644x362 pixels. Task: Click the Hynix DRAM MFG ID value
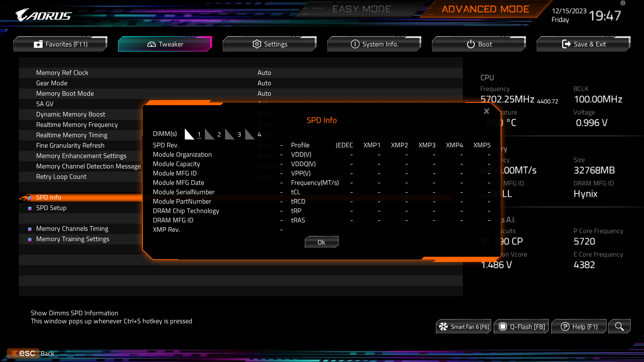point(585,194)
